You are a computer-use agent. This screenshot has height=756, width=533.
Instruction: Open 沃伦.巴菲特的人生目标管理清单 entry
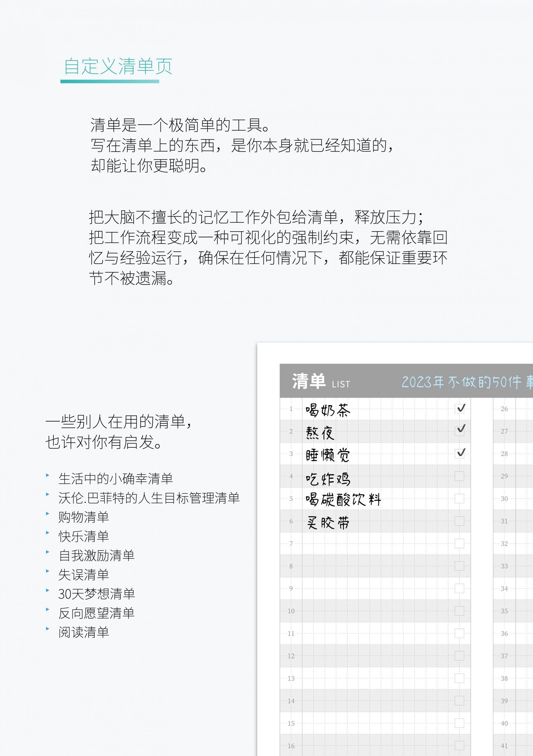149,498
